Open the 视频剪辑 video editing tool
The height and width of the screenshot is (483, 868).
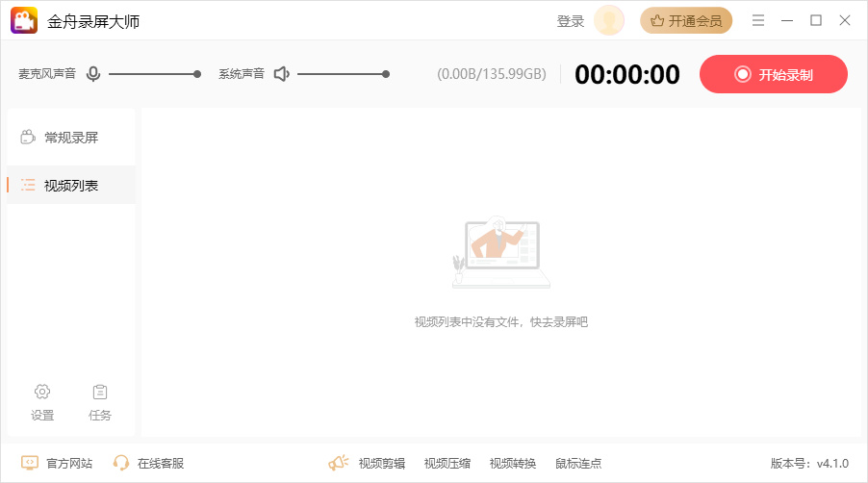(x=382, y=463)
